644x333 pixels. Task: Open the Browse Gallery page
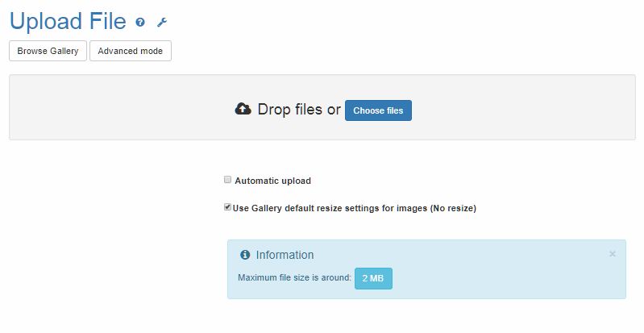point(48,51)
